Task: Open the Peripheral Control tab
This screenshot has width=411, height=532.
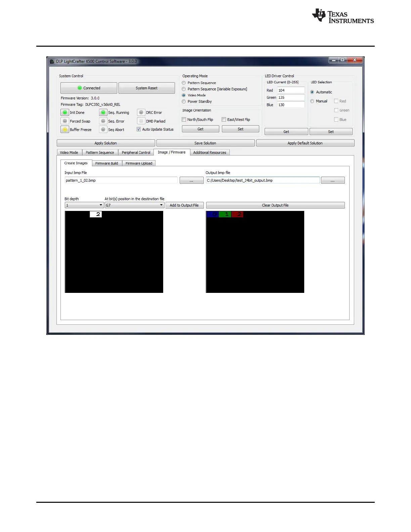Action: coord(136,152)
